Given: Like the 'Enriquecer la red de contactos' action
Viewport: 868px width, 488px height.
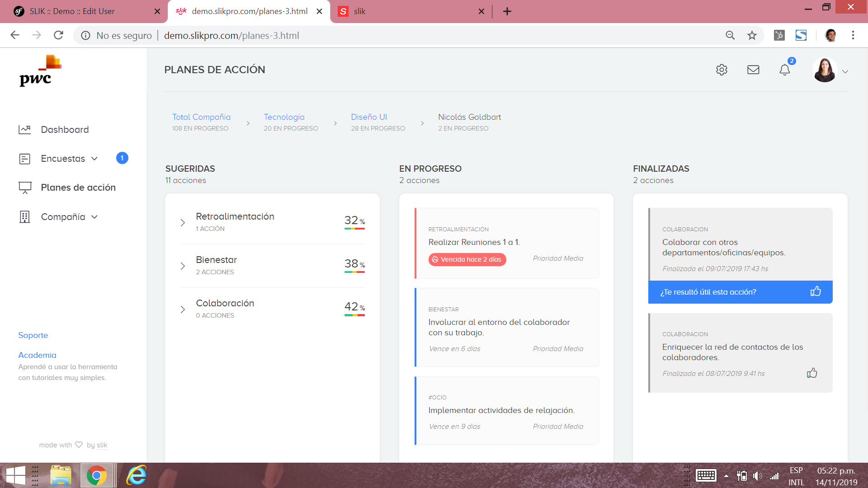Looking at the screenshot, I should (x=812, y=373).
